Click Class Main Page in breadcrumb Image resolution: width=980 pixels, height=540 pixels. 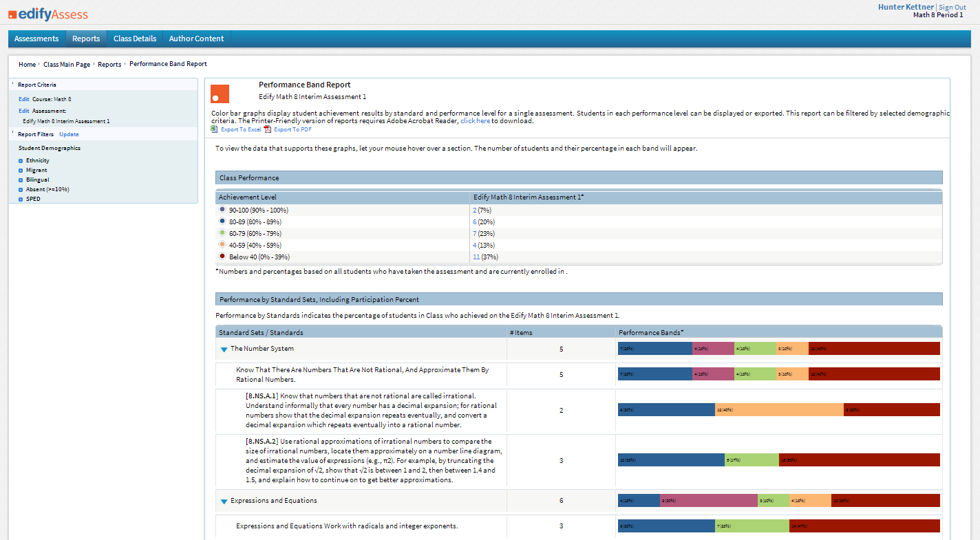coord(67,65)
